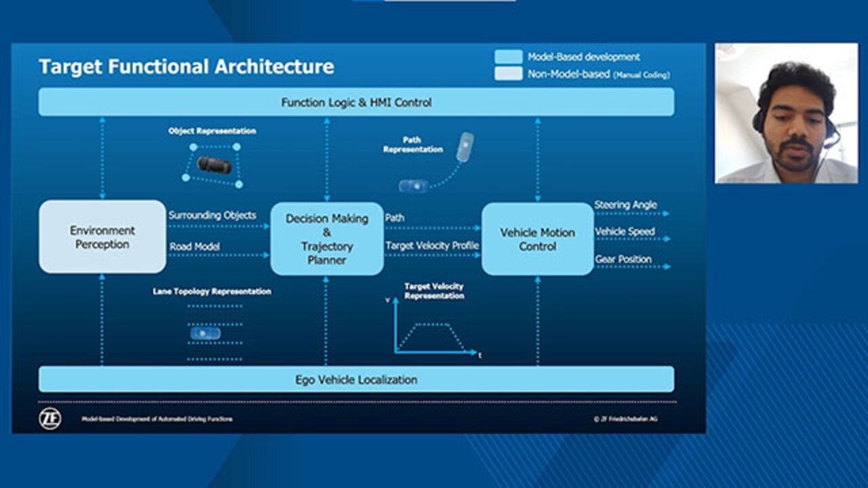The height and width of the screenshot is (488, 868).
Task: Click the Road Model label
Action: pyautogui.click(x=195, y=247)
